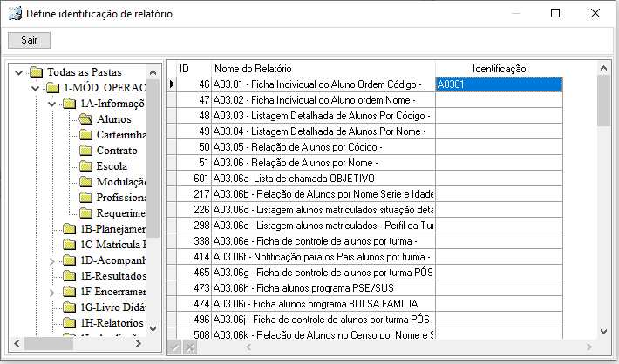Click the window title bar app icon
Image resolution: width=619 pixels, height=364 pixels.
click(15, 14)
